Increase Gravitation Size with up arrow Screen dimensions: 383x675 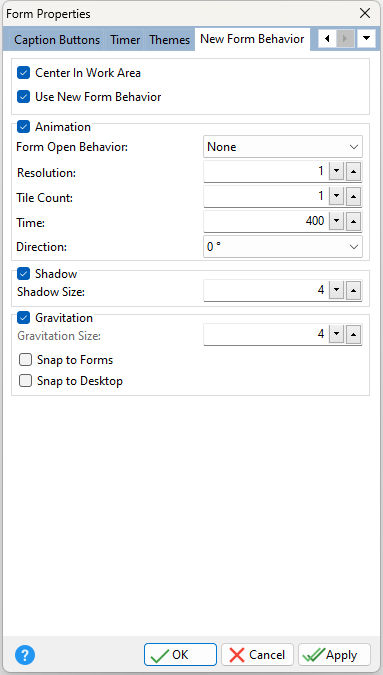coord(353,334)
